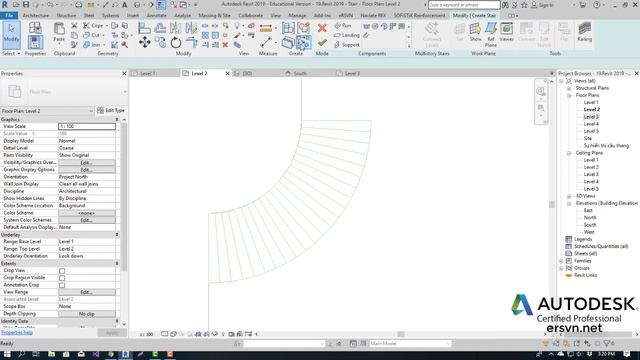Expand the Families tree node
The height and width of the screenshot is (360, 640).
pos(562,261)
